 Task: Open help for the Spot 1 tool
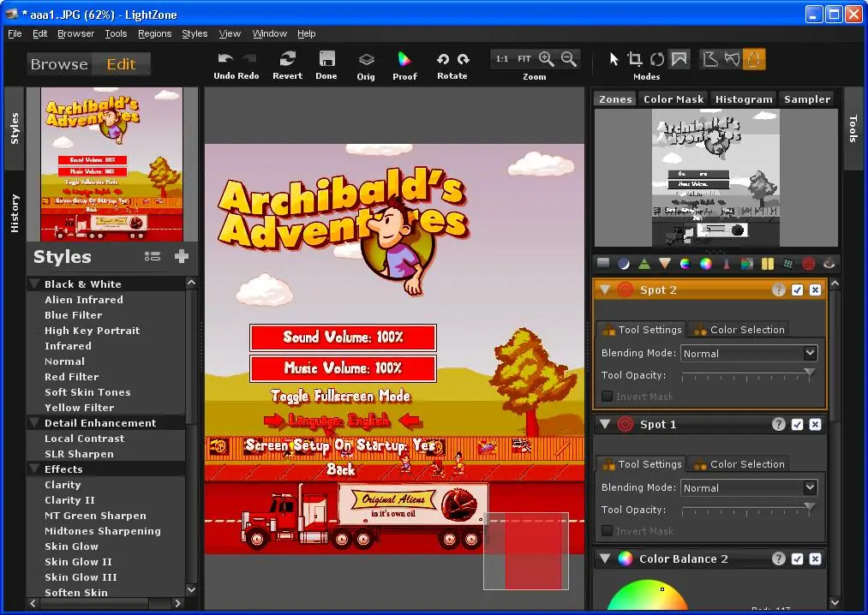778,425
